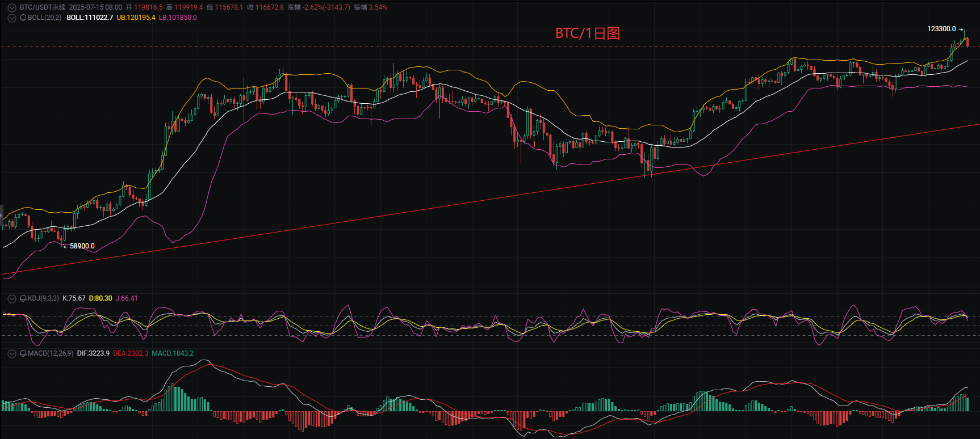This screenshot has width=980, height=439.
Task: Click the BTC/USDT永续 symbol name
Action: [43, 7]
